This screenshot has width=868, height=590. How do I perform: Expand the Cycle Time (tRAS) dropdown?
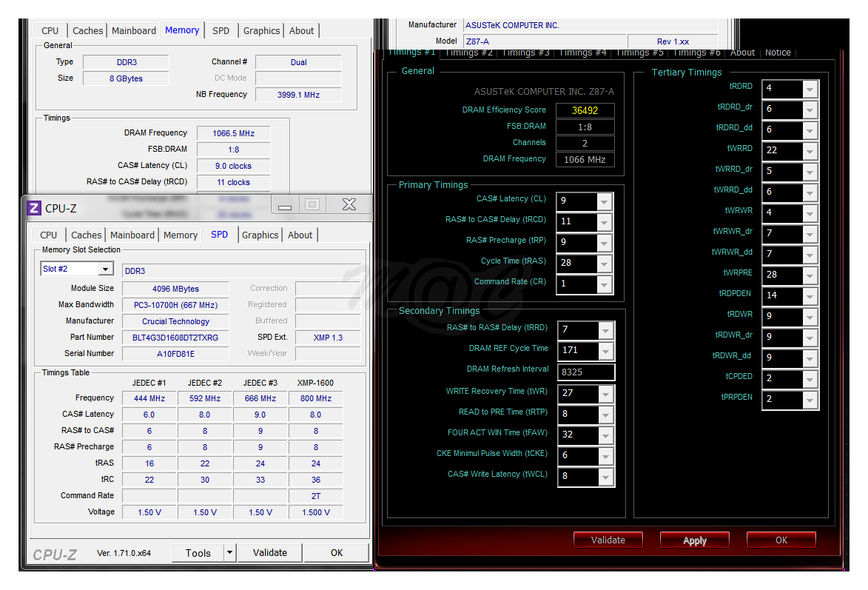pyautogui.click(x=605, y=263)
